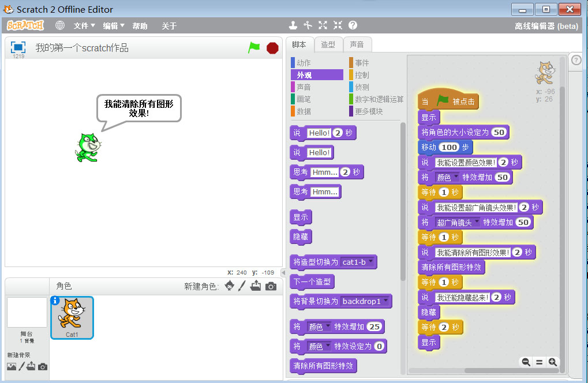This screenshot has height=383, width=588.
Task: Click the green cat sprite on stage
Action: [88, 148]
